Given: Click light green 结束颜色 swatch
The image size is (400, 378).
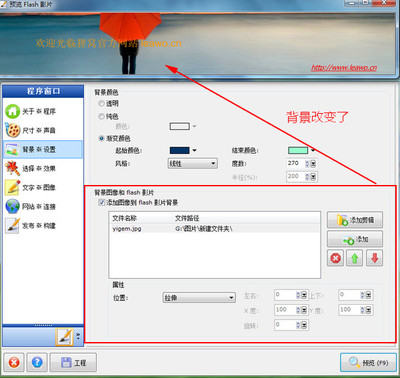Looking at the screenshot, I should [298, 150].
